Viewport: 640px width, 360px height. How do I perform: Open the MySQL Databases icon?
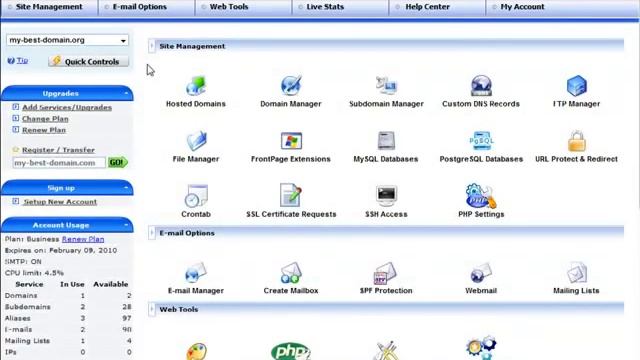point(386,141)
